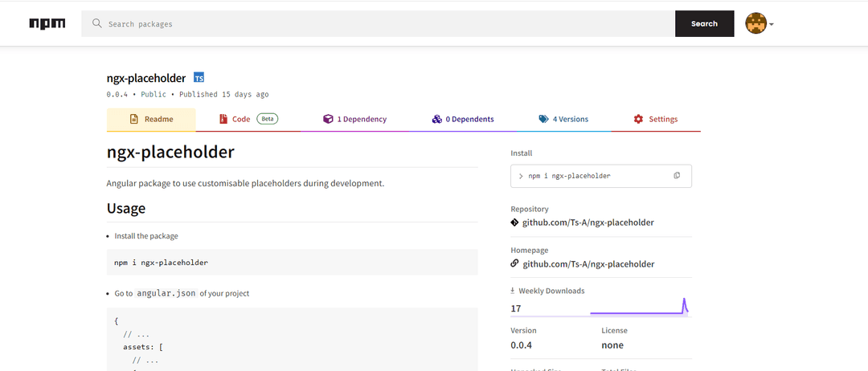Open the Repository GitHub link
The image size is (868, 371).
point(588,222)
